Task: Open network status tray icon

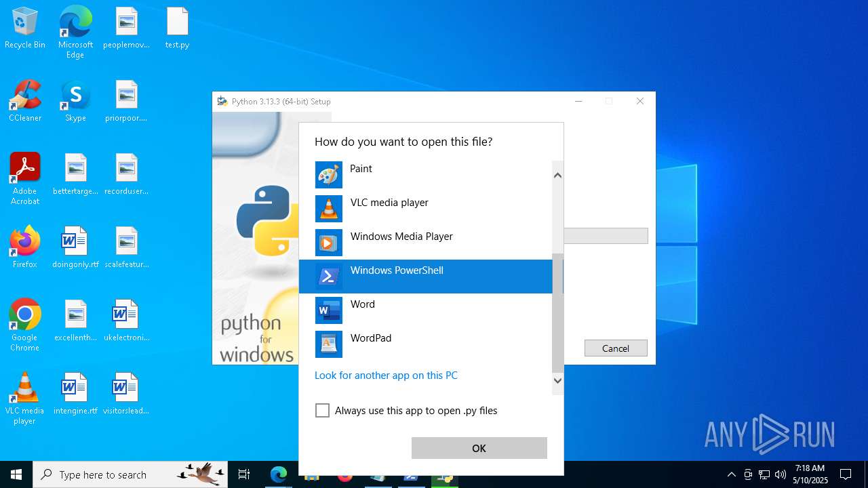Action: [x=764, y=474]
